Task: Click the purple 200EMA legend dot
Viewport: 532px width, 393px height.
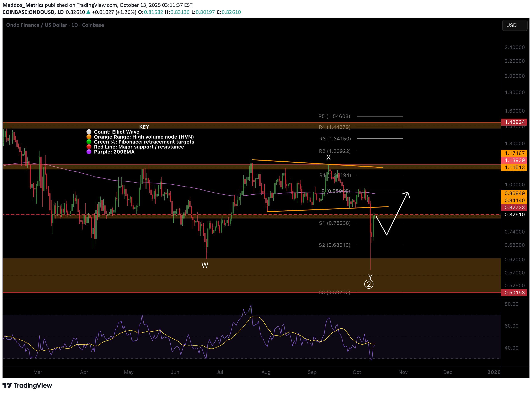Action: 89,152
